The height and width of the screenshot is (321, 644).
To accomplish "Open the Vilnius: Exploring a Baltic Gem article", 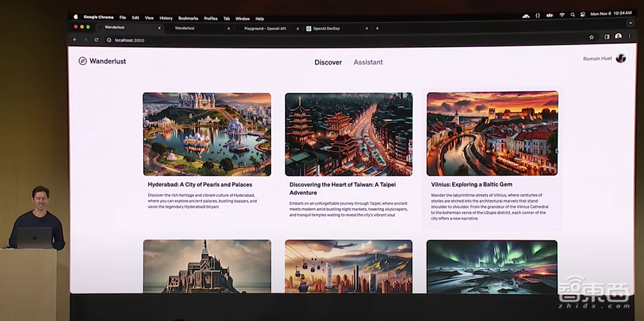I will 471,184.
